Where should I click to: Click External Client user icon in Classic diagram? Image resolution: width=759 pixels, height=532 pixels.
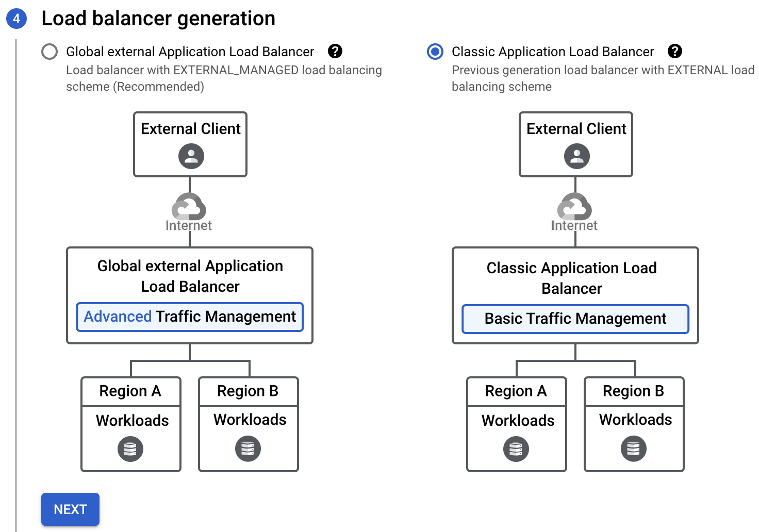coord(577,156)
